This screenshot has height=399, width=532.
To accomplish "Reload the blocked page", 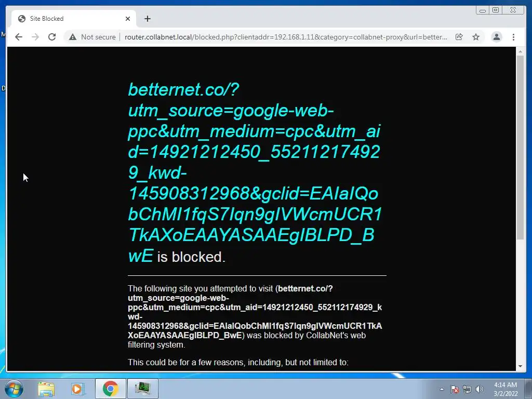I will (x=52, y=37).
